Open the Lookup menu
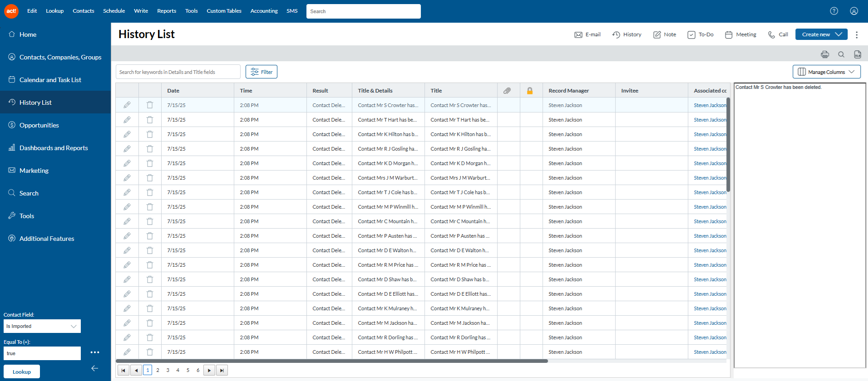This screenshot has width=868, height=381. click(x=54, y=11)
